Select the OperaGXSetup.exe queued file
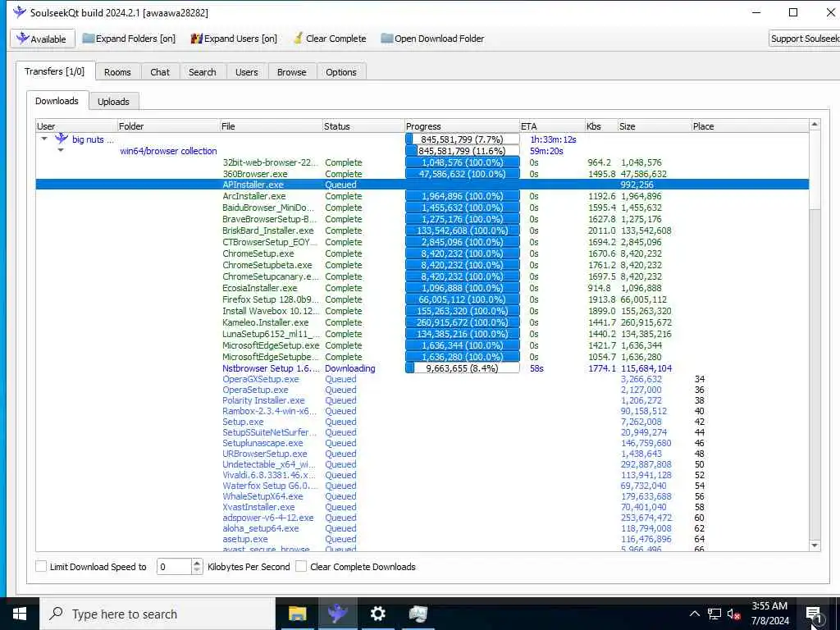The image size is (840, 630). [422, 379]
